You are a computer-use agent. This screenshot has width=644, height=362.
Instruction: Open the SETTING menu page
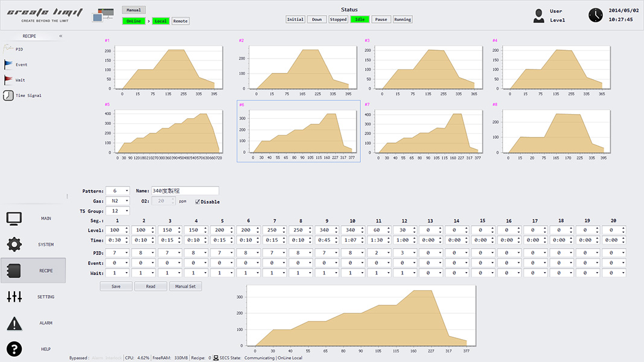pyautogui.click(x=33, y=296)
